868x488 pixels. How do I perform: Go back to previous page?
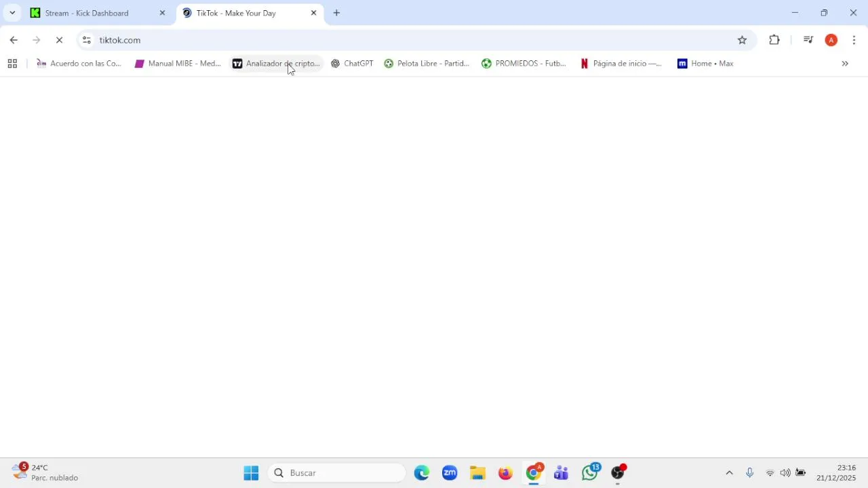(x=14, y=40)
